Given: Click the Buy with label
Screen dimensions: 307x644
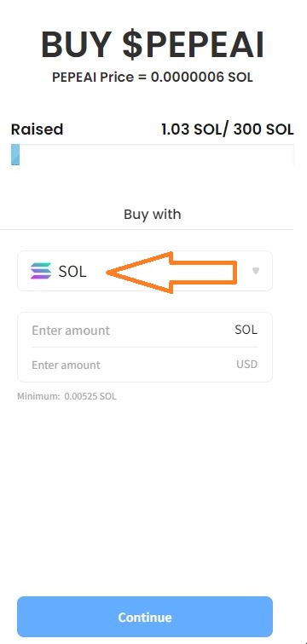Looking at the screenshot, I should [153, 215].
